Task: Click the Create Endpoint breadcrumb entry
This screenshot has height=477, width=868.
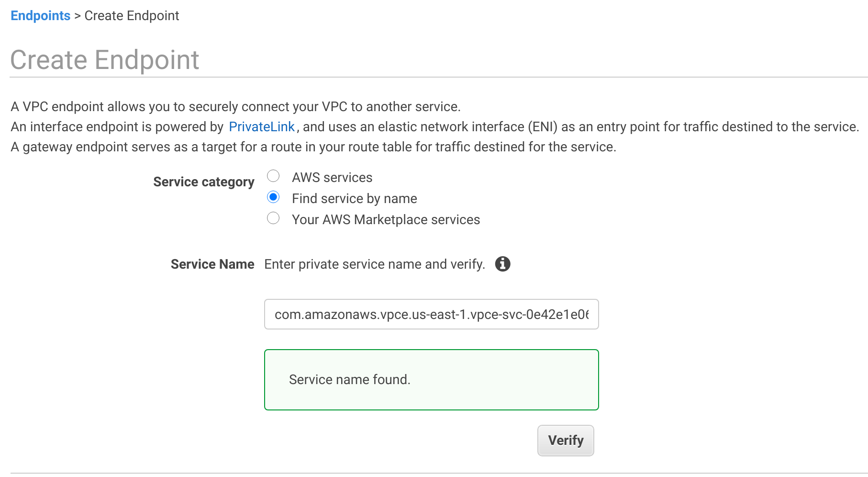Action: 131,15
